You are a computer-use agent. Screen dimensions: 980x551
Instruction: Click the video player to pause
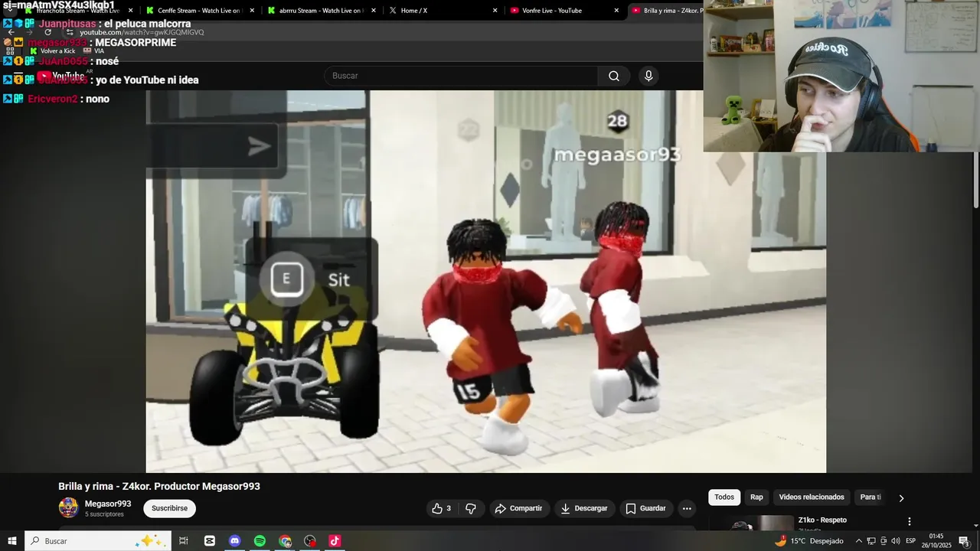pyautogui.click(x=485, y=282)
